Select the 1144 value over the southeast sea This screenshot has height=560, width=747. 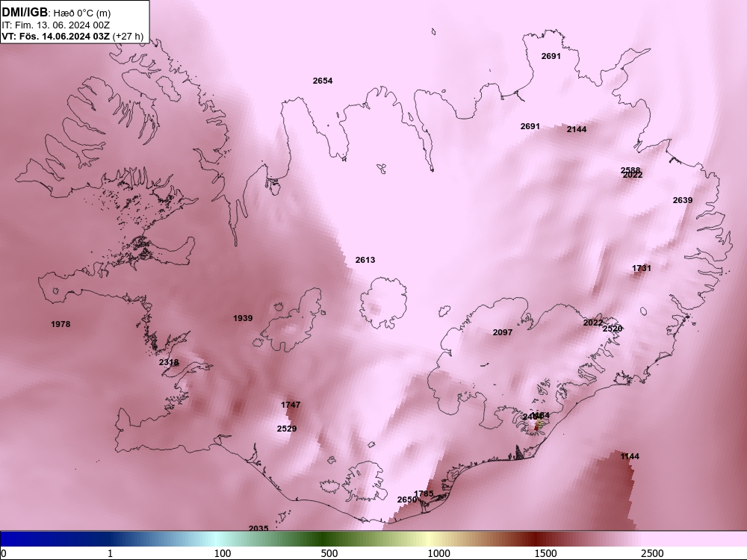click(630, 456)
